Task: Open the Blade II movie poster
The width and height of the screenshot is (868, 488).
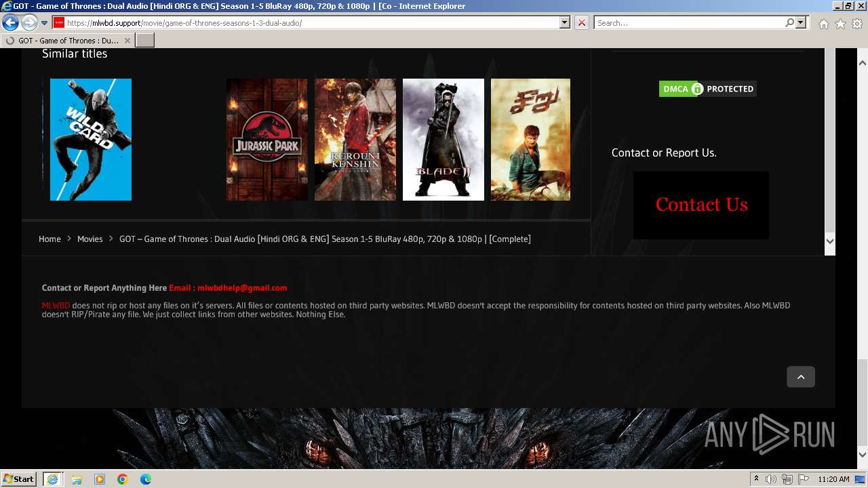Action: [x=443, y=140]
